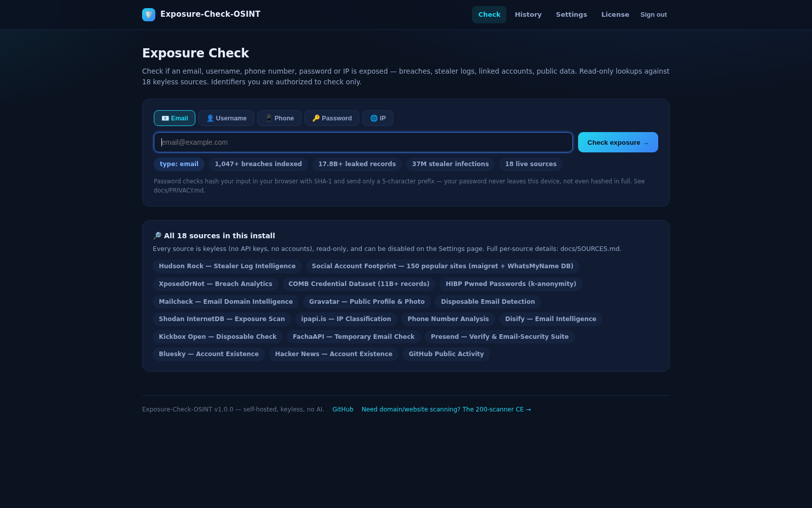Click 'Hacker News — Account Existence' chip
The height and width of the screenshot is (508, 812).
tap(334, 354)
